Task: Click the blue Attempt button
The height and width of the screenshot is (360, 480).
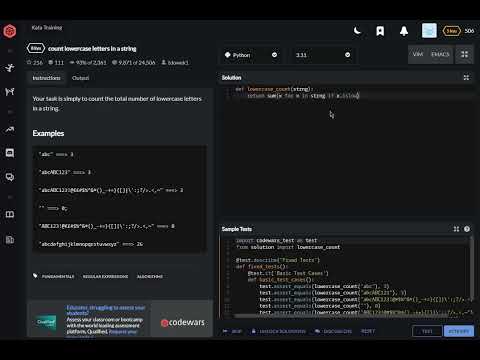Action: pyautogui.click(x=459, y=331)
